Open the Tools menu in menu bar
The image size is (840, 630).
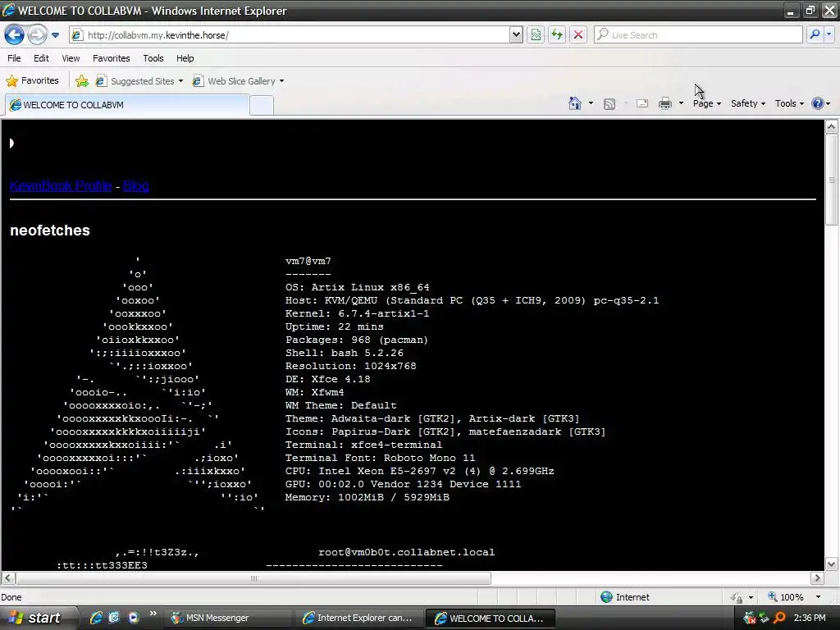tap(153, 58)
